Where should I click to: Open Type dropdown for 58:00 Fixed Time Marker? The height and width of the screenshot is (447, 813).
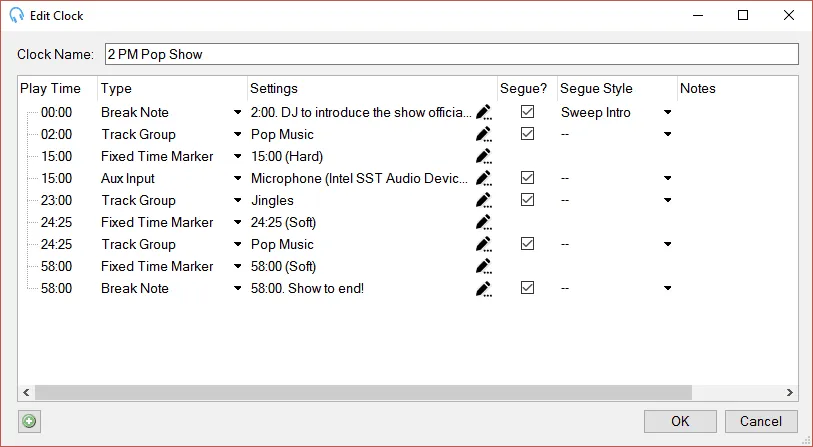237,267
